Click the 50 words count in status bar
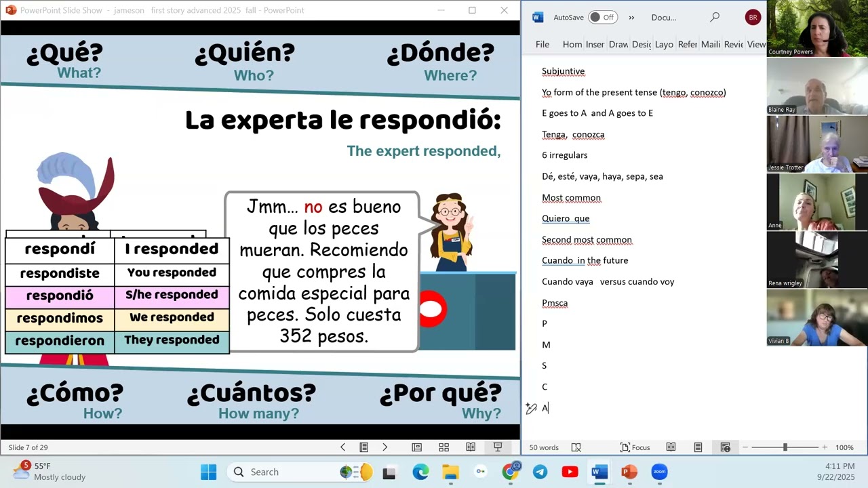The image size is (868, 488). pos(544,447)
